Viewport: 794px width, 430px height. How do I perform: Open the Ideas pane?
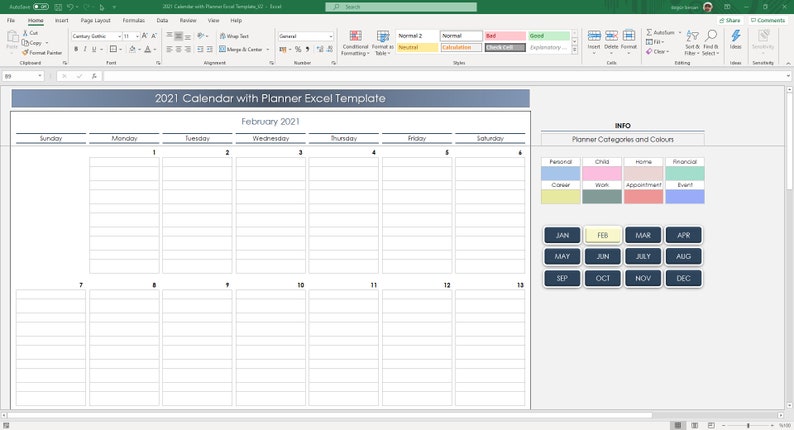click(736, 39)
